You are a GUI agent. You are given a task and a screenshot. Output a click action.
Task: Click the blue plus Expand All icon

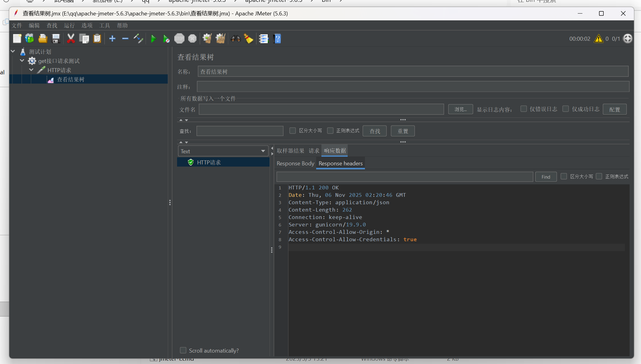coord(112,39)
